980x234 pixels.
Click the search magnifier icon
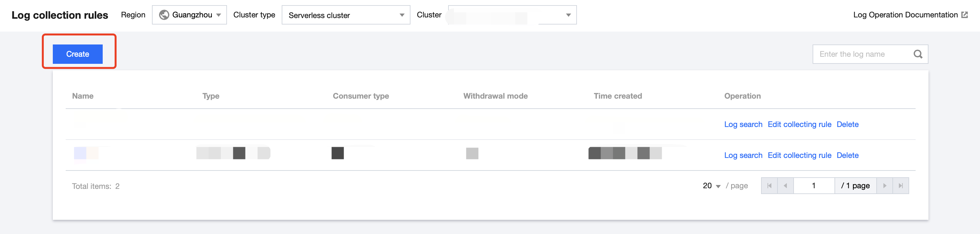pyautogui.click(x=918, y=54)
